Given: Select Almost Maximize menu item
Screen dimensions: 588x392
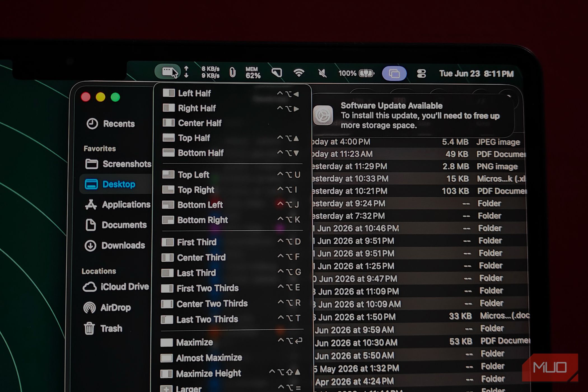Looking at the screenshot, I should pyautogui.click(x=231, y=358).
